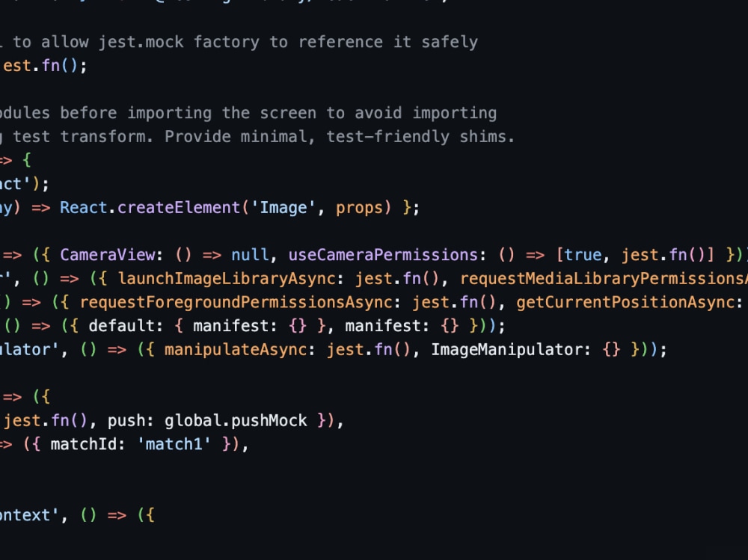Viewport: 748px width, 560px height.
Task: Click 'manipulateAsync' property name
Action: pos(236,350)
